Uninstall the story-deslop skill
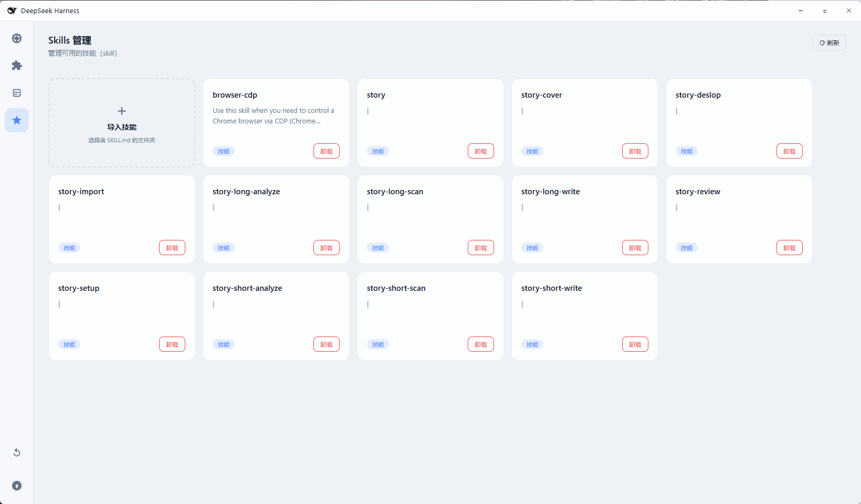Image resolution: width=861 pixels, height=504 pixels. 790,151
